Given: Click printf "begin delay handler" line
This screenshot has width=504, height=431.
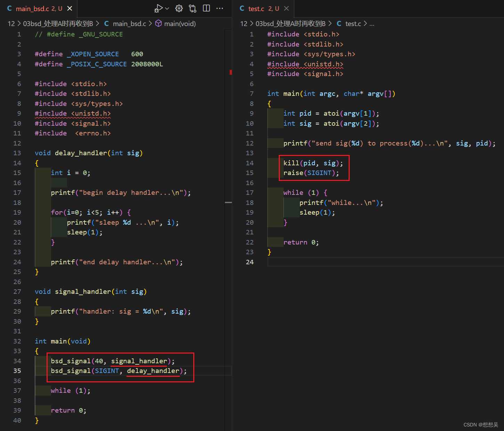Looking at the screenshot, I should pos(121,193).
